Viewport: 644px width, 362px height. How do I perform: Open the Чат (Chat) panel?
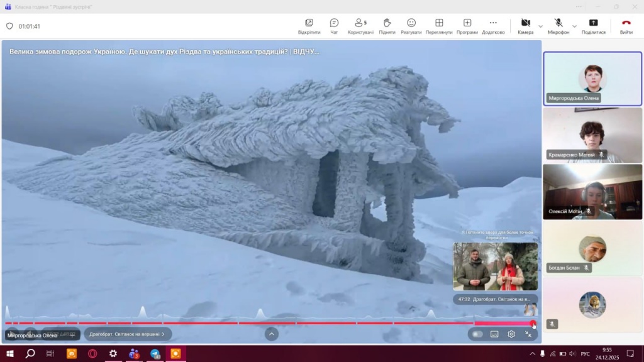tap(334, 26)
